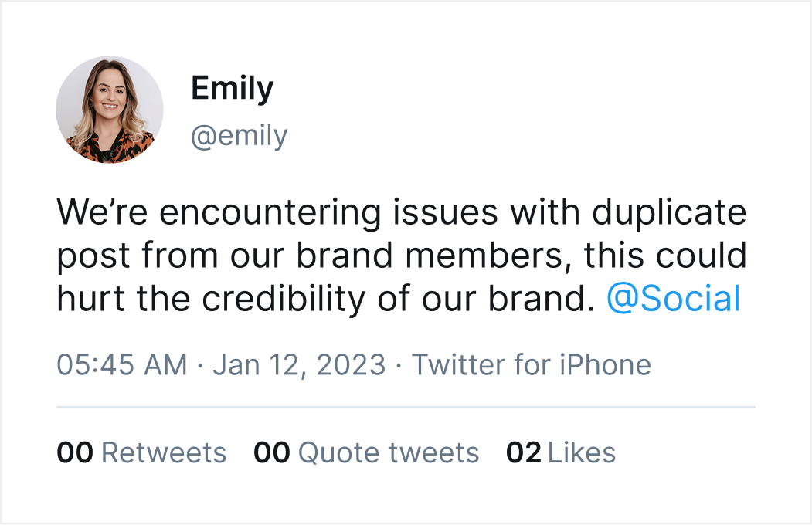The image size is (812, 525).
Task: Open the profile via the bold name Emily
Action: click(x=232, y=89)
